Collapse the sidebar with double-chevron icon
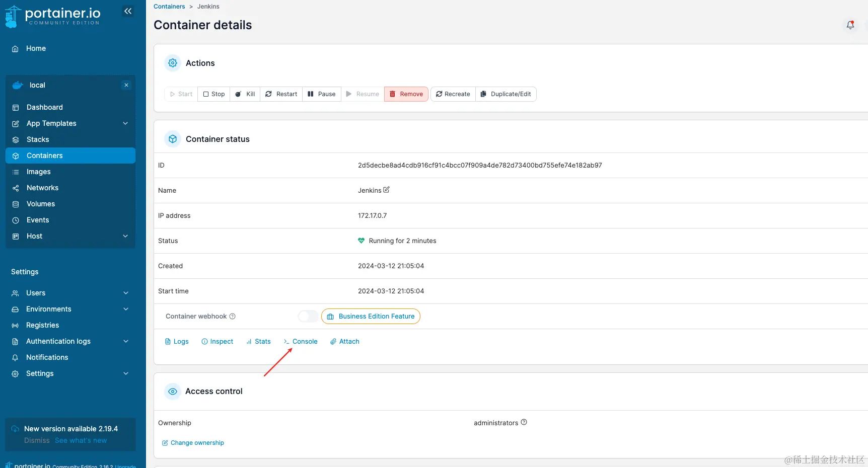868x468 pixels. click(x=128, y=11)
